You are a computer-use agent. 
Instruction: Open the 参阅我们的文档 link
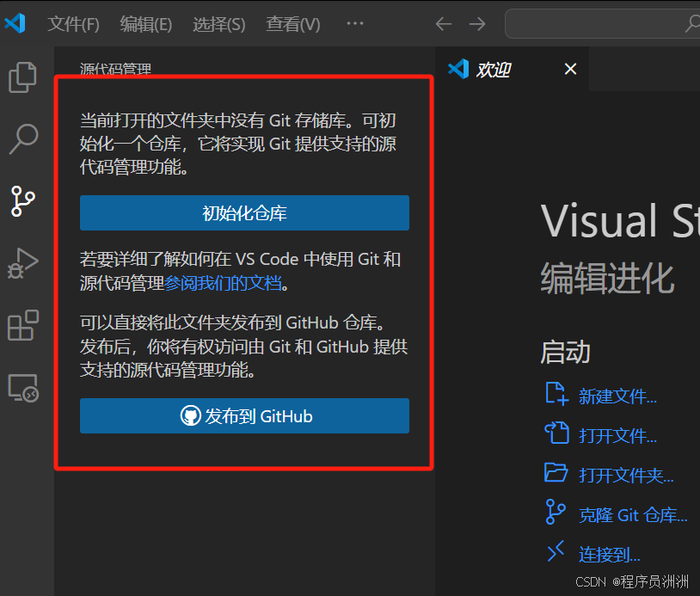click(224, 283)
